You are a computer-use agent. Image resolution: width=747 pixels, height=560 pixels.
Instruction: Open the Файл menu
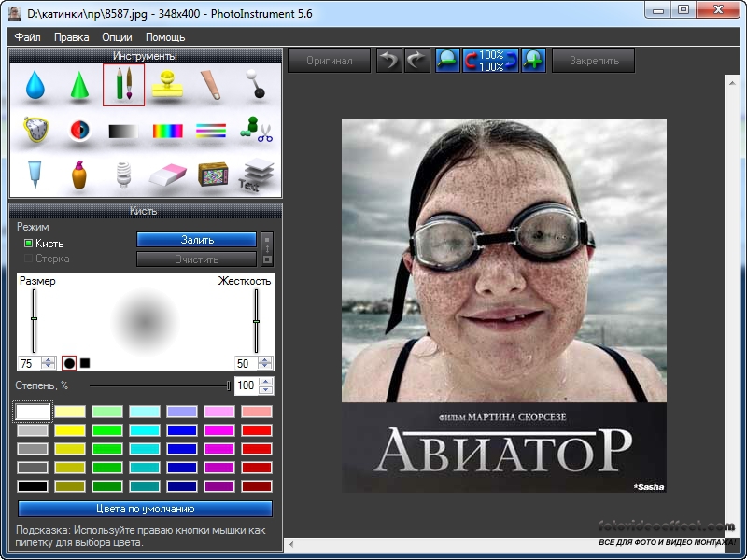[27, 37]
